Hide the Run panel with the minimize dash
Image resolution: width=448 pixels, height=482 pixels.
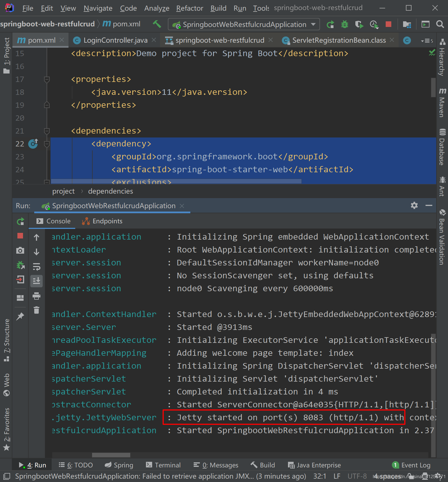pos(429,205)
